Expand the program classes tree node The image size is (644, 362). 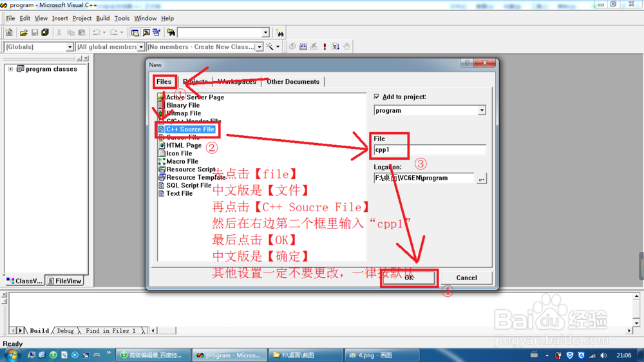click(x=11, y=69)
